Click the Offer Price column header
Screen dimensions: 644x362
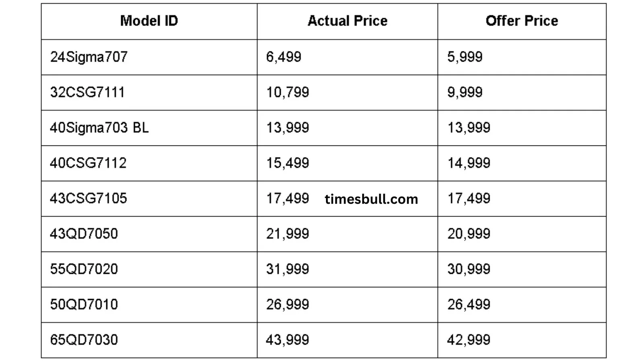click(x=522, y=21)
